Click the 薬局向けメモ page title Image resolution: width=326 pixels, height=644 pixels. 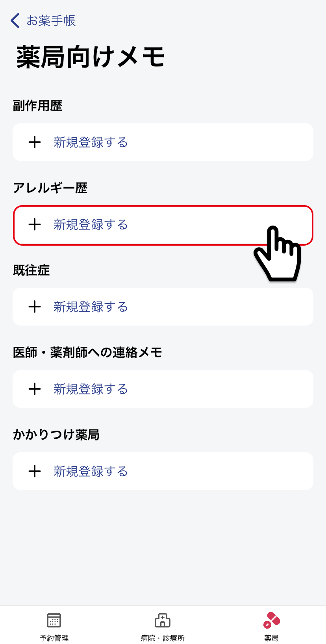tap(91, 57)
